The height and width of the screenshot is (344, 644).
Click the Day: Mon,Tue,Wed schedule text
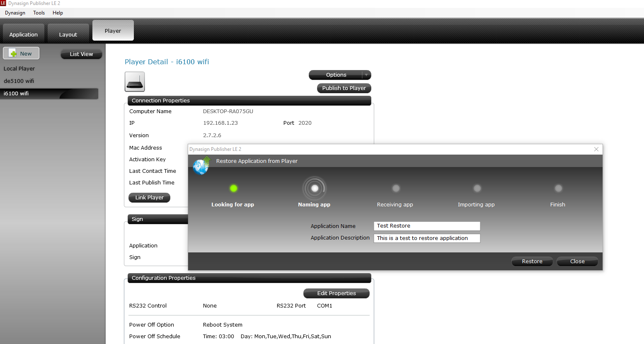coord(286,337)
